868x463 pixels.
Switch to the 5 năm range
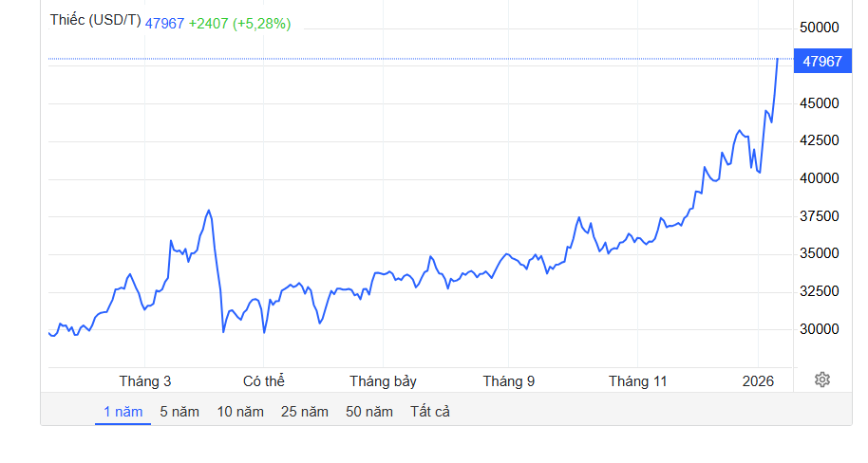(179, 412)
